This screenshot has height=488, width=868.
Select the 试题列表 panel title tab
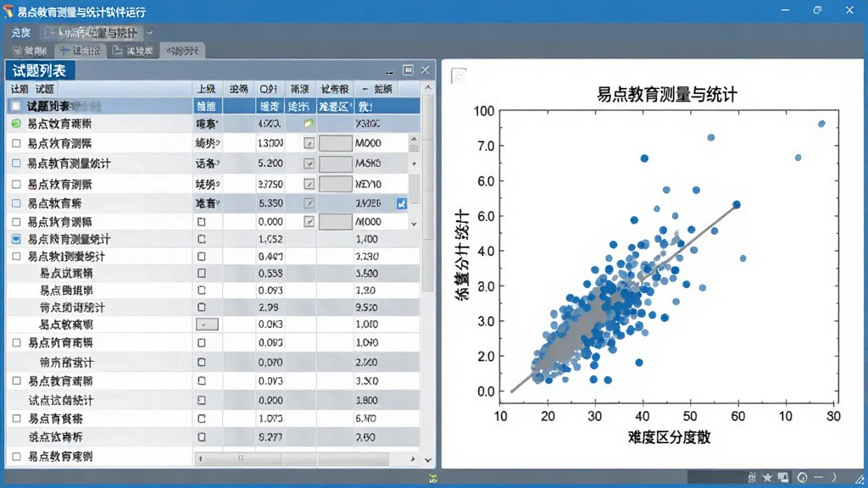click(x=40, y=71)
